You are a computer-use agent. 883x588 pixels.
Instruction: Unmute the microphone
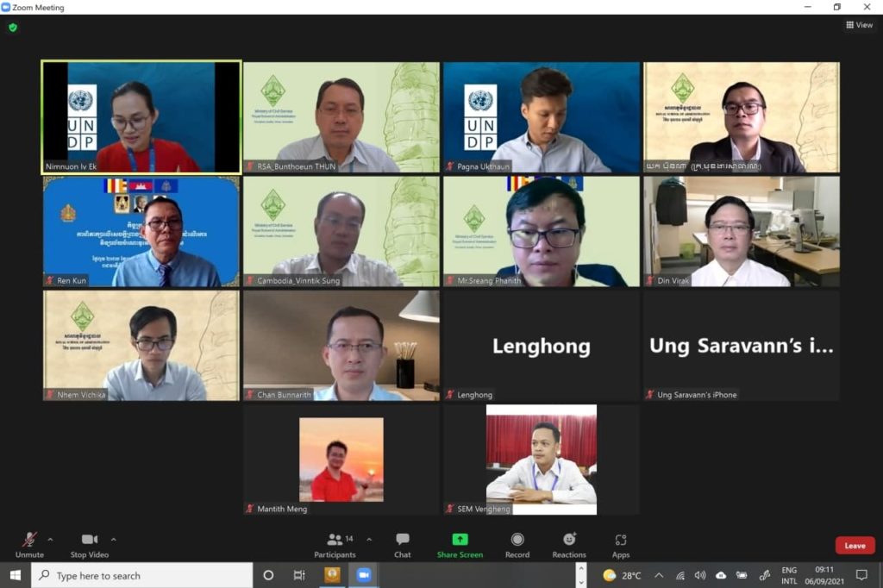(29, 545)
